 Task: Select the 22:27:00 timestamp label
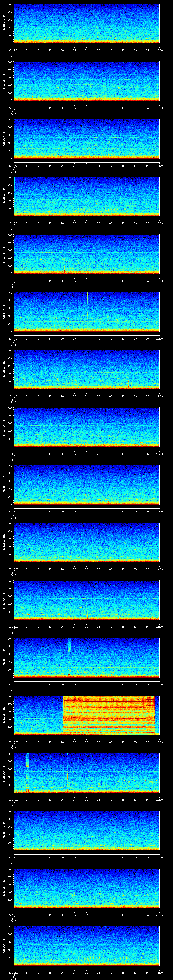tap(13, 800)
